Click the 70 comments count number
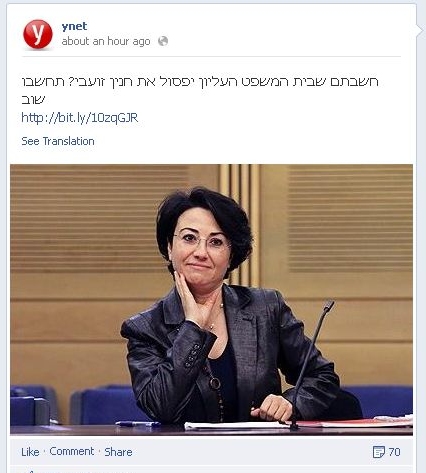 click(x=394, y=452)
